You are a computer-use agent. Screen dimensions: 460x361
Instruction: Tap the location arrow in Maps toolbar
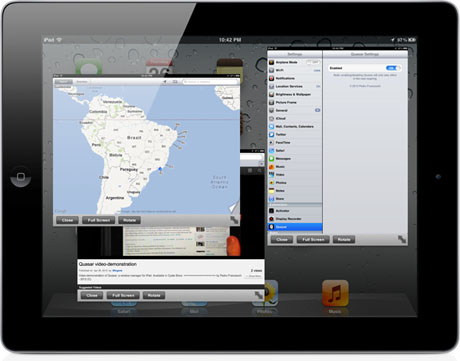click(x=164, y=82)
